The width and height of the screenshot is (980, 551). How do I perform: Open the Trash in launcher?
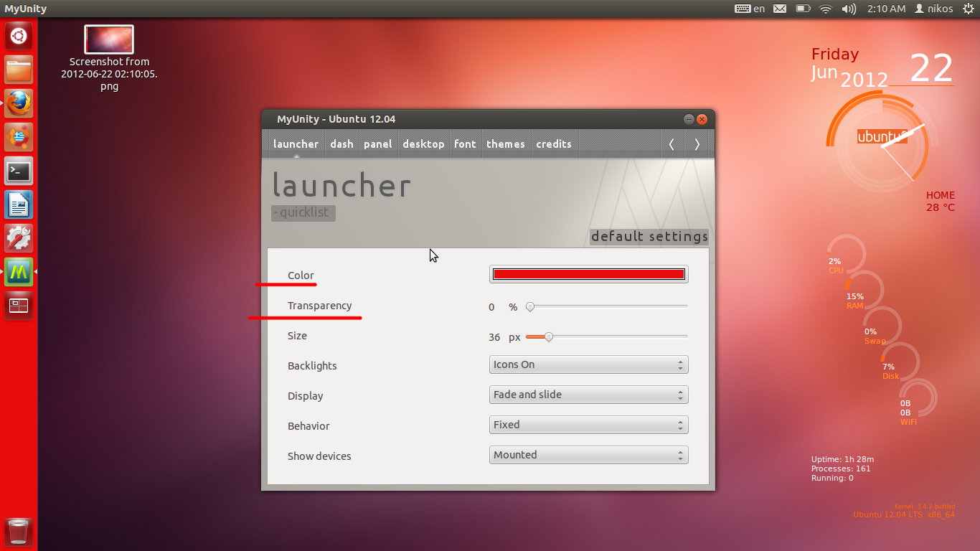pyautogui.click(x=19, y=532)
